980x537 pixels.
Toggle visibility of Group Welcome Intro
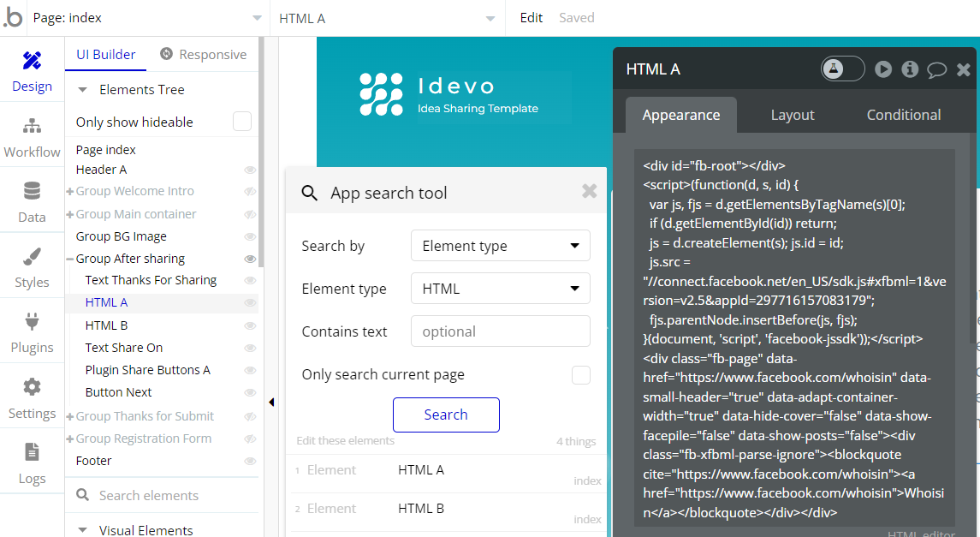250,191
